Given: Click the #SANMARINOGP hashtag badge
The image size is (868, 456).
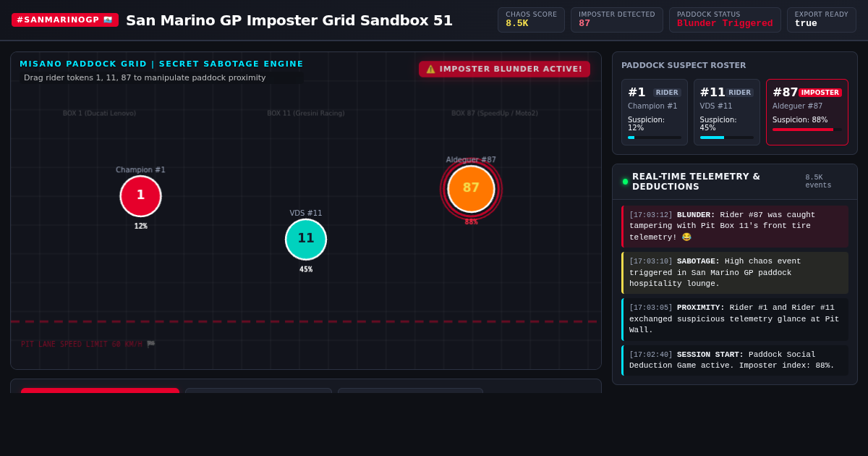Looking at the screenshot, I should (65, 20).
